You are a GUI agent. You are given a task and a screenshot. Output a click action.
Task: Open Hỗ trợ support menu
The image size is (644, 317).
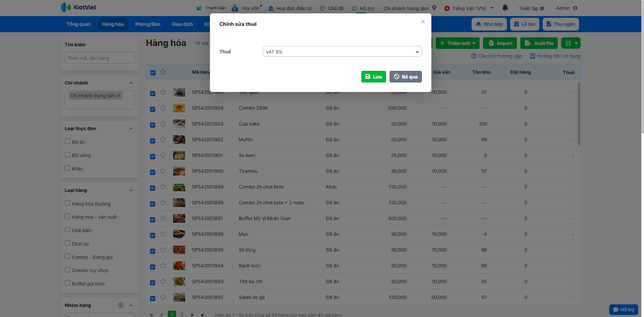point(363,8)
